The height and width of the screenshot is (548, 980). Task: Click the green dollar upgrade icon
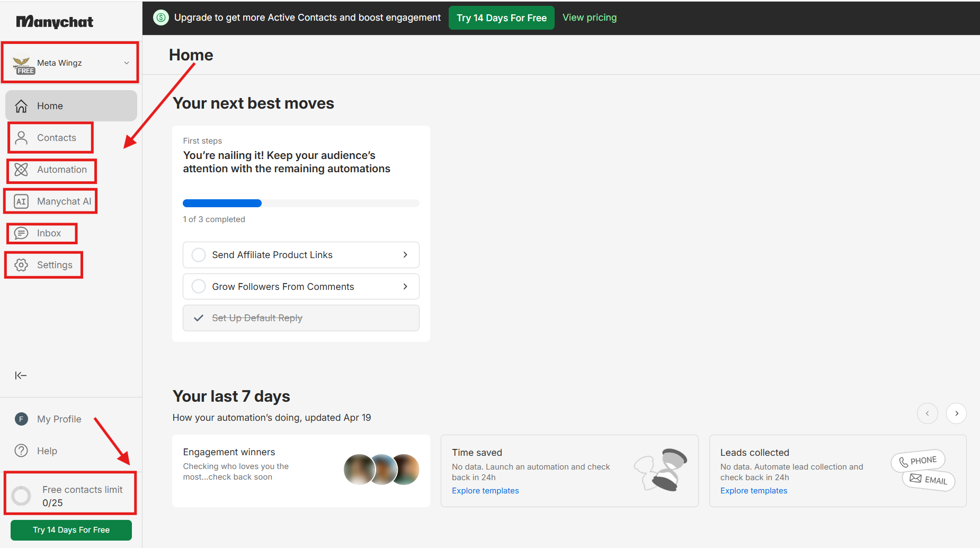pos(161,17)
